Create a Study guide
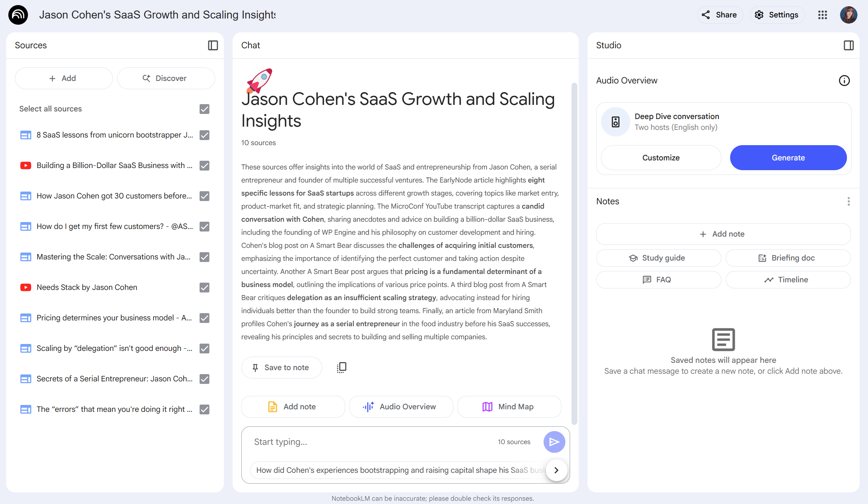Viewport: 868px width, 504px height. [658, 258]
